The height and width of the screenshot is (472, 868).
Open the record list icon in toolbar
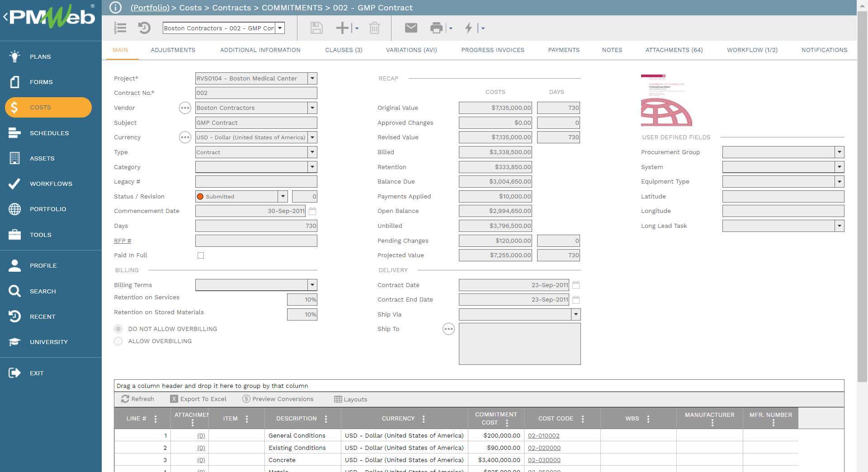[x=120, y=28]
